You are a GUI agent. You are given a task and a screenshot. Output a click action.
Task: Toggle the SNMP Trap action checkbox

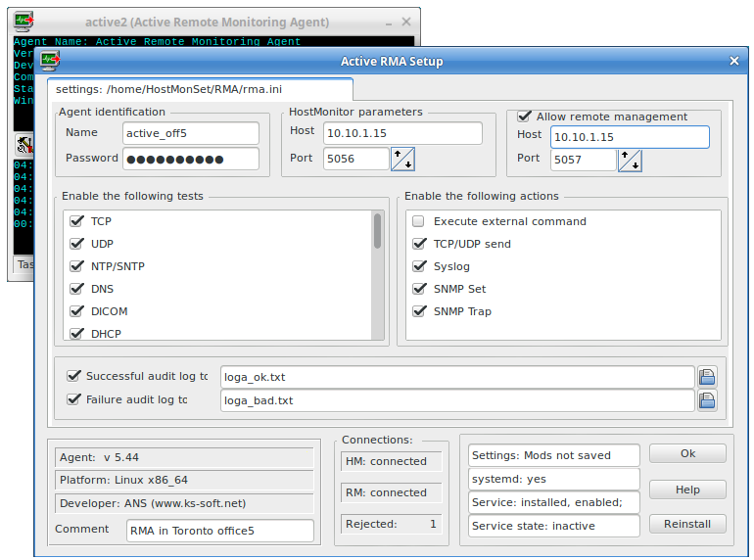coord(419,311)
